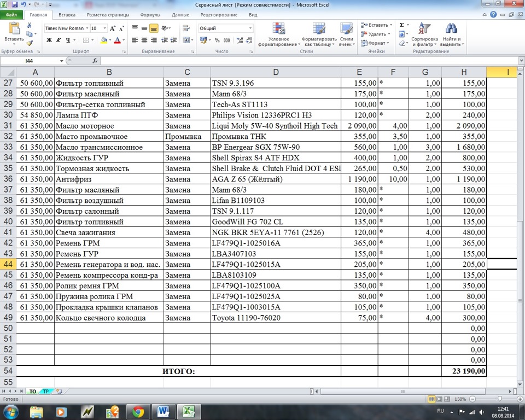Click the decrease decimal places icon
This screenshot has height=420, width=525.
249,40
